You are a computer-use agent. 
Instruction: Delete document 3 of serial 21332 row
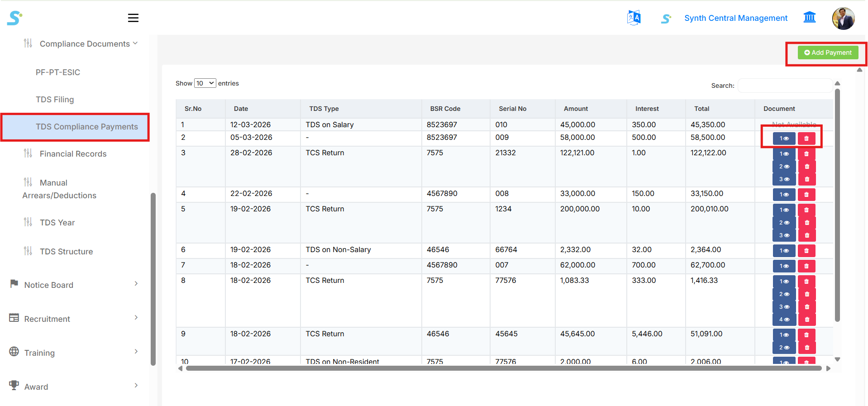[x=806, y=179]
